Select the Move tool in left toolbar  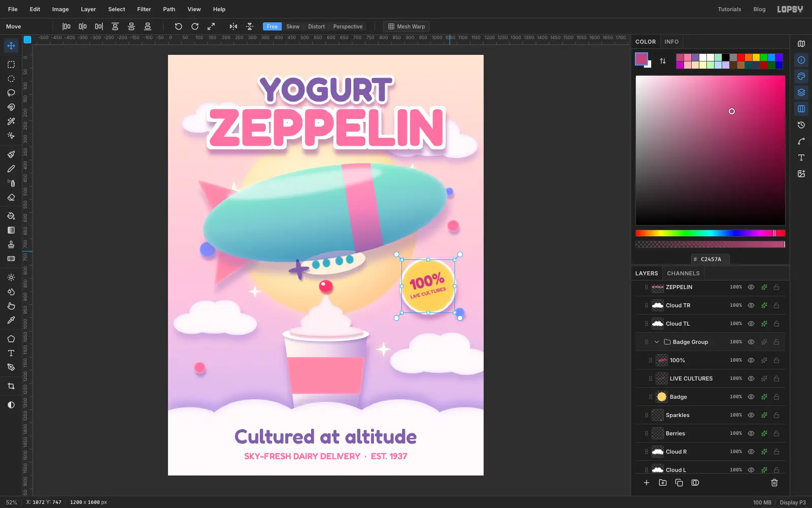point(11,46)
